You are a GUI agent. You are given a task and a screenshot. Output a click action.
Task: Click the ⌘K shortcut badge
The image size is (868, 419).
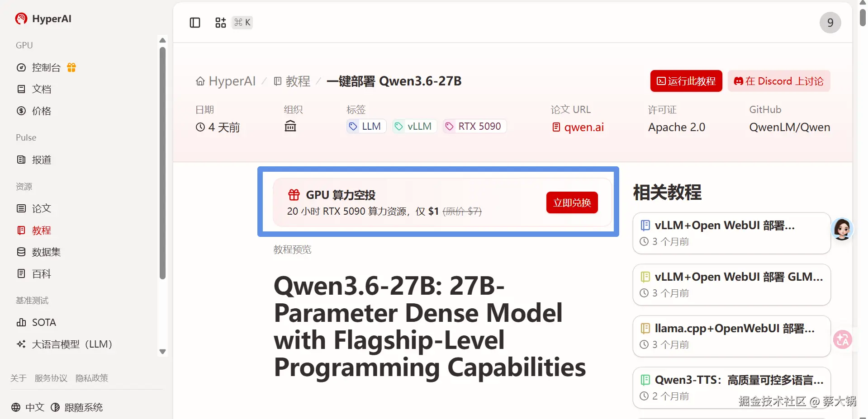point(242,23)
